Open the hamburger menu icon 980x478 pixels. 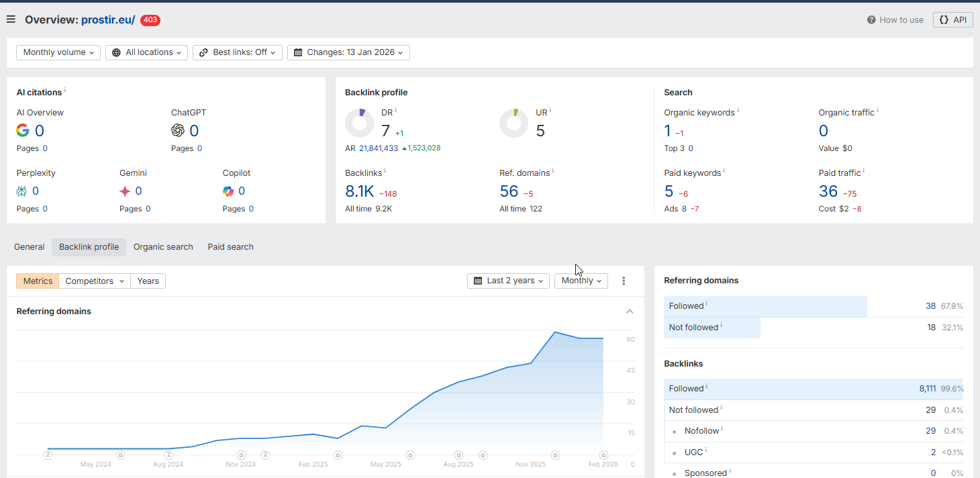coord(11,19)
